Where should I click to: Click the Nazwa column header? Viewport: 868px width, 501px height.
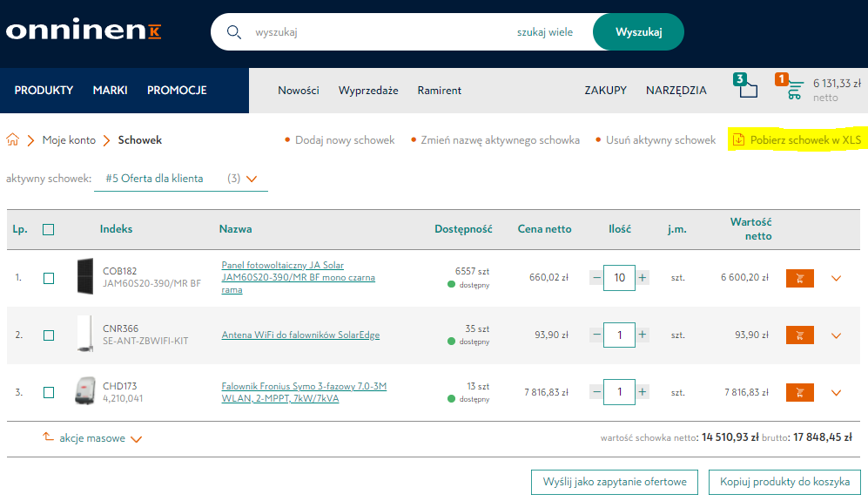point(235,229)
